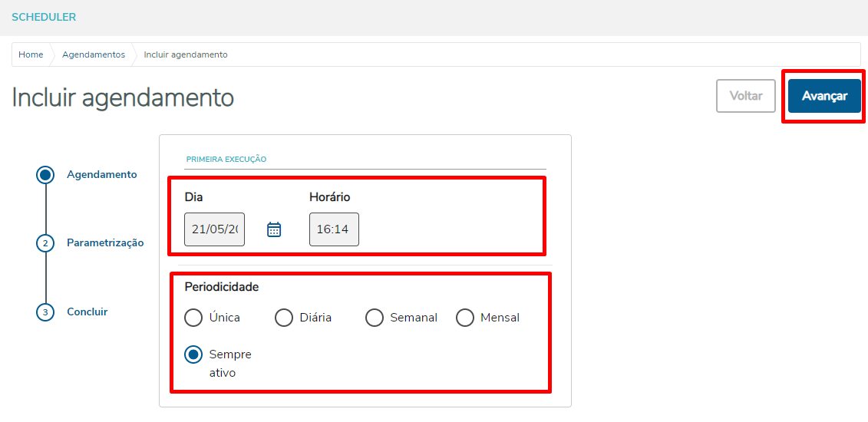The image size is (868, 422).
Task: Click the Incluir agendamento page title
Action: point(123,98)
